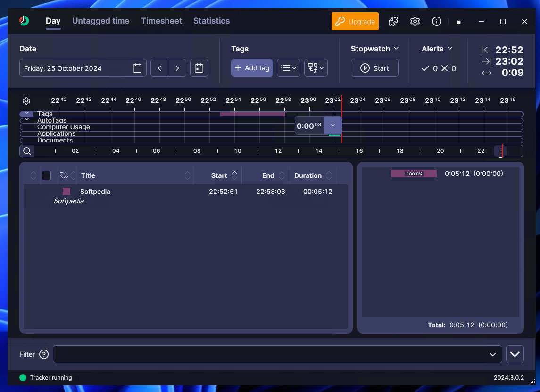The image size is (540, 392).
Task: Collapse the Tags timeline row
Action: 27,114
